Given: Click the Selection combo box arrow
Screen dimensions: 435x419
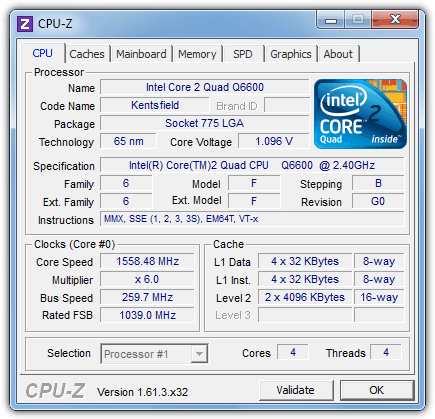Looking at the screenshot, I should [199, 354].
